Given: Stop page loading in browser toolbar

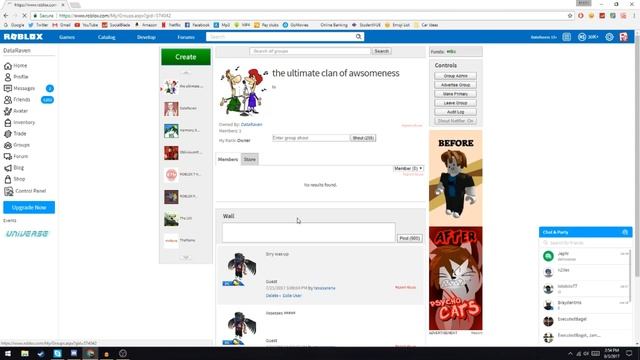Looking at the screenshot, I should point(24,16).
